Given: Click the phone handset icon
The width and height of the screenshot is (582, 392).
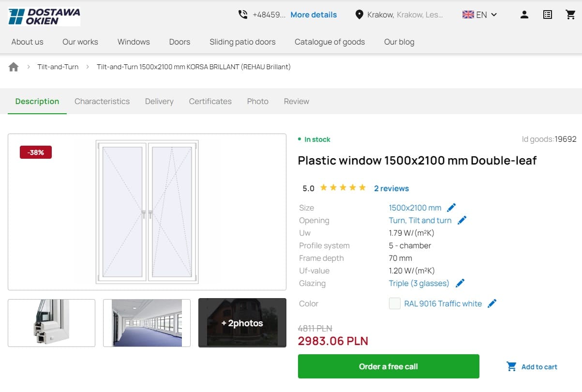Looking at the screenshot, I should coord(243,15).
